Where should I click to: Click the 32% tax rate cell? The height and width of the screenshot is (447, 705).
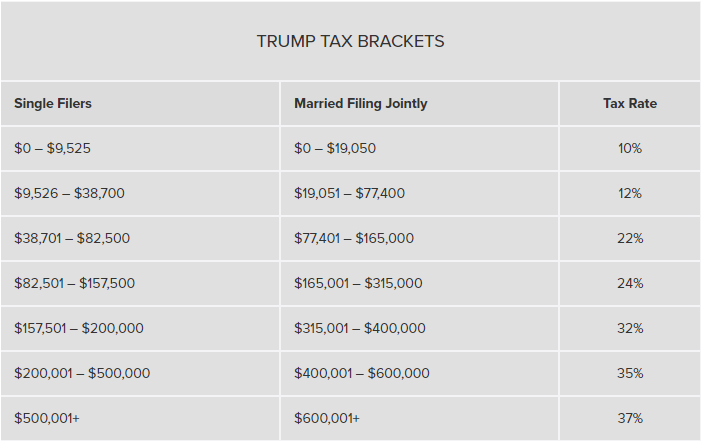[630, 328]
